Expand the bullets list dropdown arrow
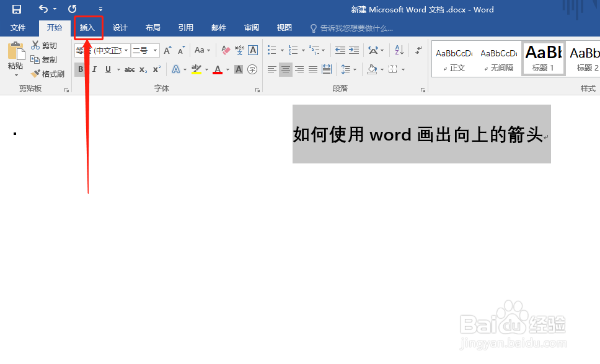600x364 pixels. (x=282, y=50)
